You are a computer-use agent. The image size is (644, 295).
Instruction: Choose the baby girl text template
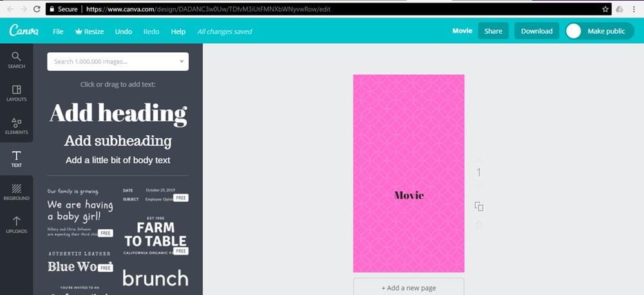click(80, 213)
